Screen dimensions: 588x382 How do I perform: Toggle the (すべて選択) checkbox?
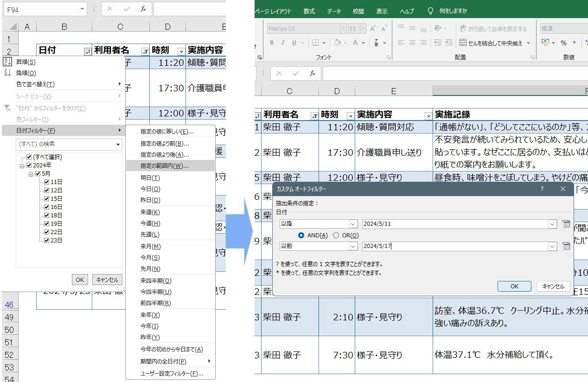pos(30,157)
